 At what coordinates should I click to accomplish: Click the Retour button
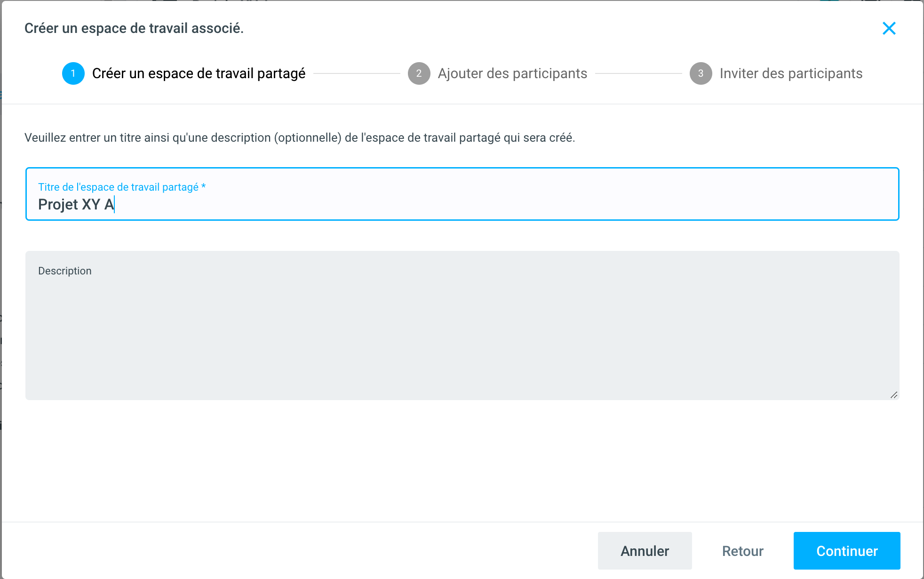(742, 551)
